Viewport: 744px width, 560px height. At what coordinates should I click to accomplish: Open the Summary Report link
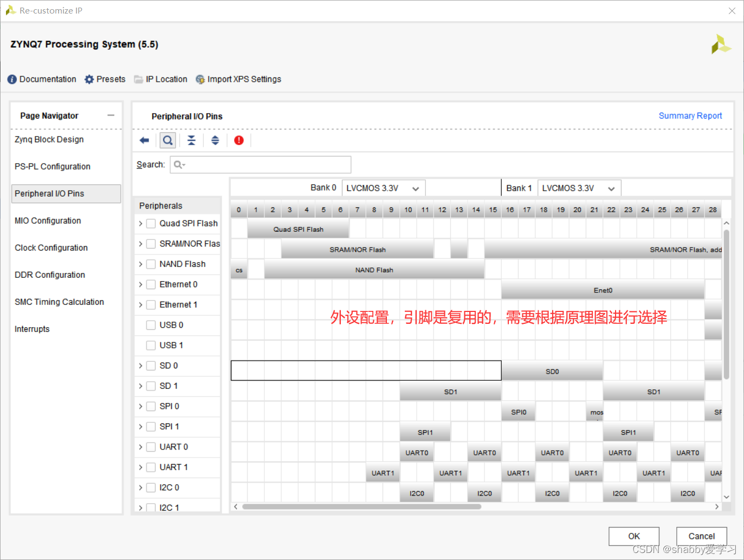pyautogui.click(x=690, y=115)
